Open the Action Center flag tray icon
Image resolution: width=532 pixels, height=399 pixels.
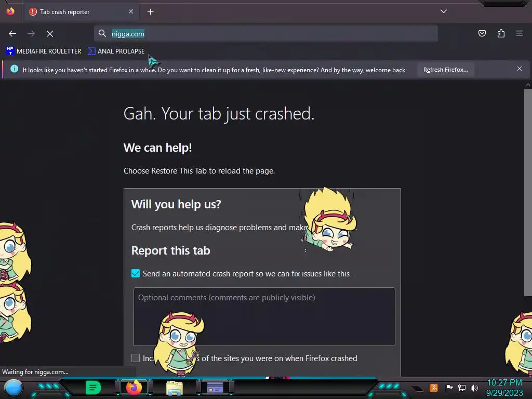click(449, 388)
